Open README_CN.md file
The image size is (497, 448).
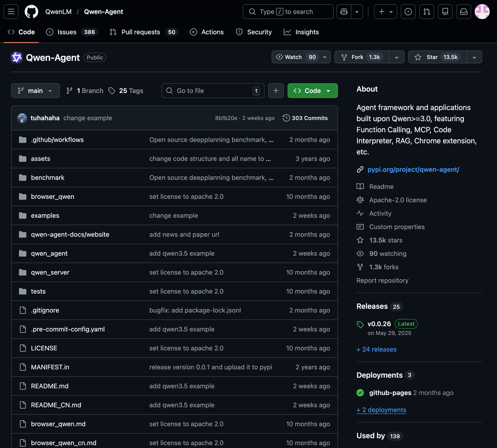coord(56,405)
